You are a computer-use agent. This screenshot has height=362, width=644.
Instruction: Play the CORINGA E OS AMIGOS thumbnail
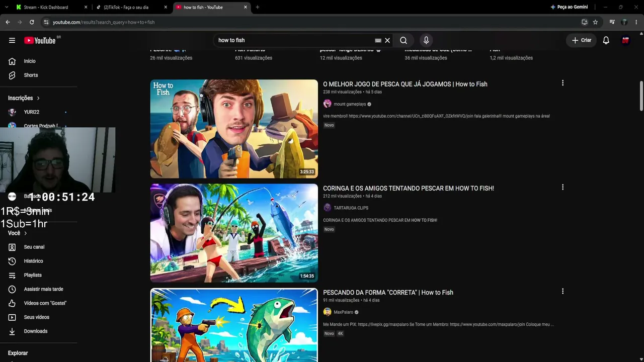[x=234, y=233]
